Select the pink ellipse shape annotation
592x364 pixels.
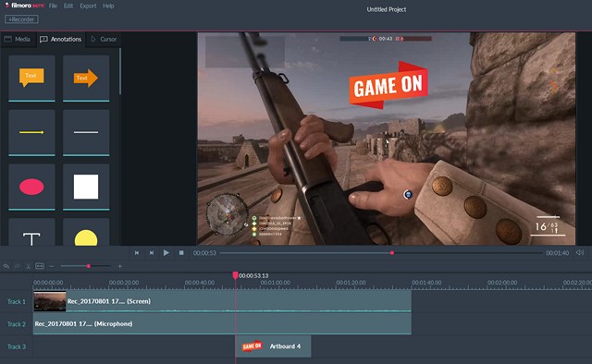pyautogui.click(x=31, y=187)
